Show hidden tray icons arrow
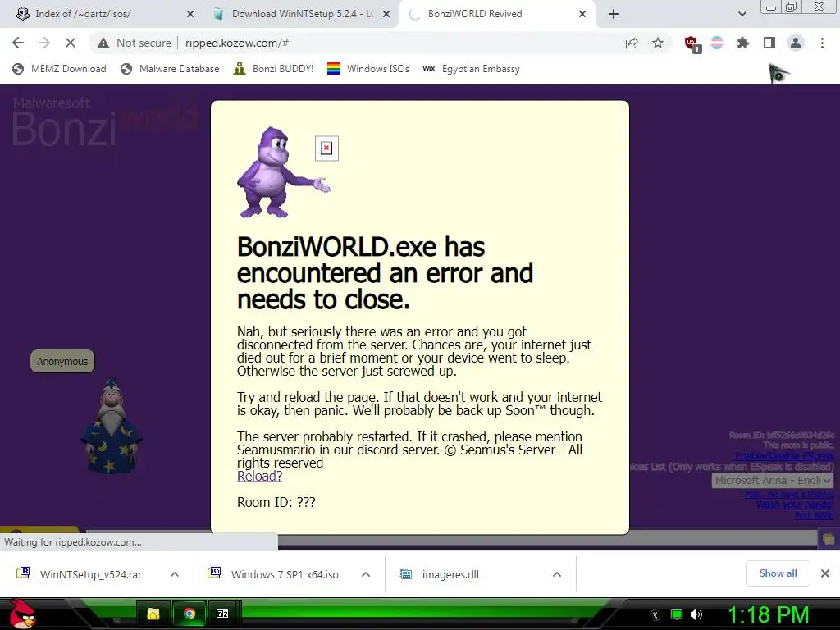The height and width of the screenshot is (630, 840). point(655,615)
